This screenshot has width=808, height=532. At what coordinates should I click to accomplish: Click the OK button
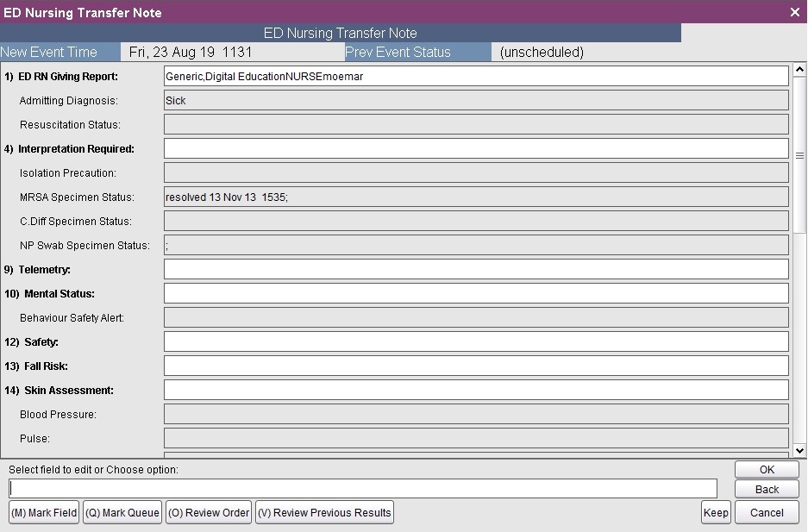pyautogui.click(x=766, y=469)
